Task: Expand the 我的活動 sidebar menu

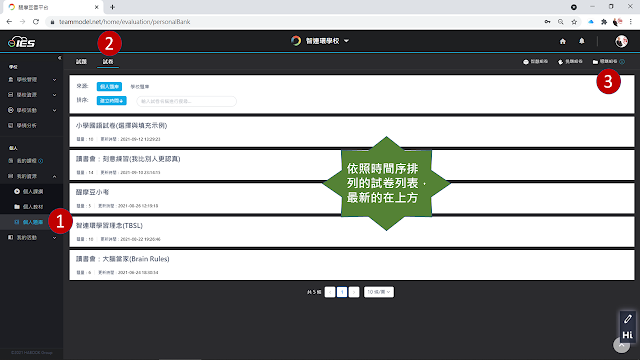Action: click(x=31, y=238)
